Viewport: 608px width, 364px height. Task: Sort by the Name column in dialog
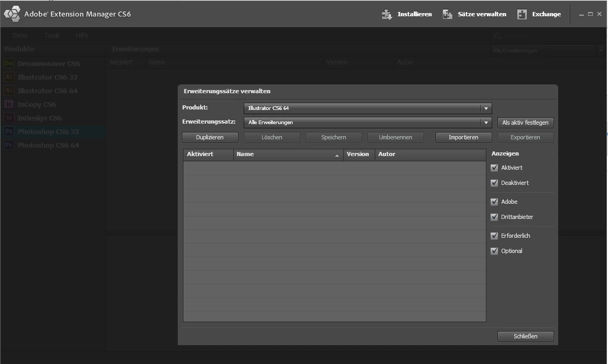coord(288,155)
